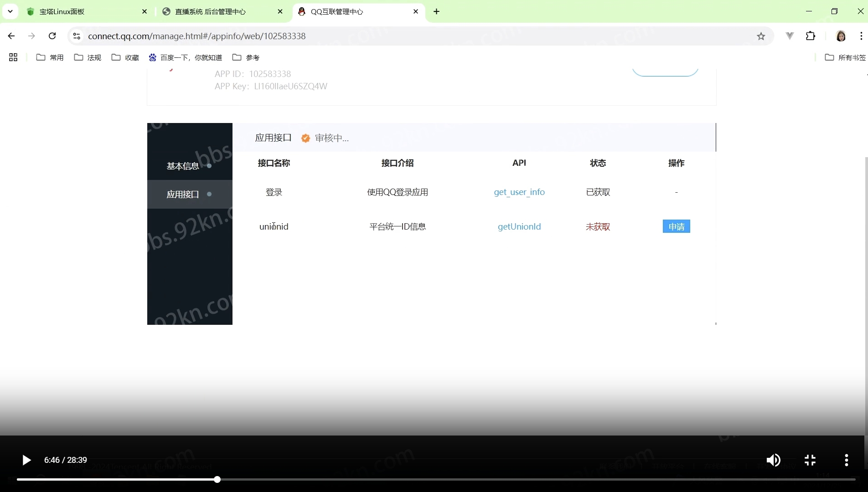Play the video with the play button
Image resolution: width=868 pixels, height=492 pixels.
point(26,460)
